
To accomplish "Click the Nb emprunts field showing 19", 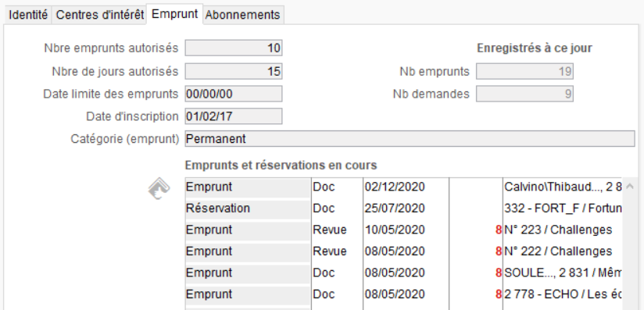I will 524,71.
